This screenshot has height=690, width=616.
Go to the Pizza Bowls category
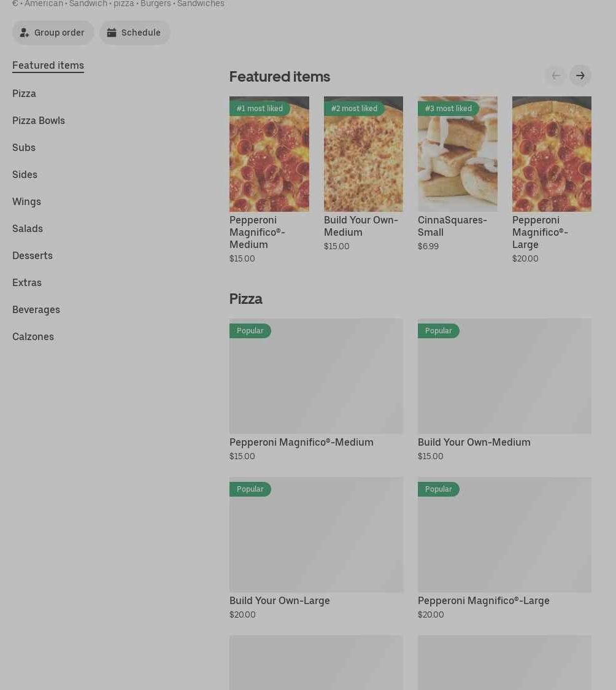pyautogui.click(x=39, y=120)
